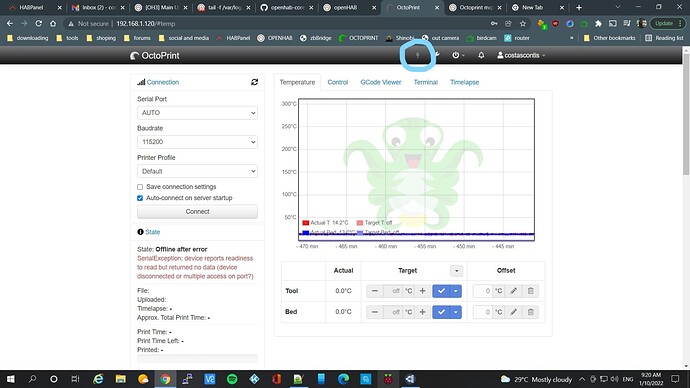Click the browser Home button

point(53,24)
